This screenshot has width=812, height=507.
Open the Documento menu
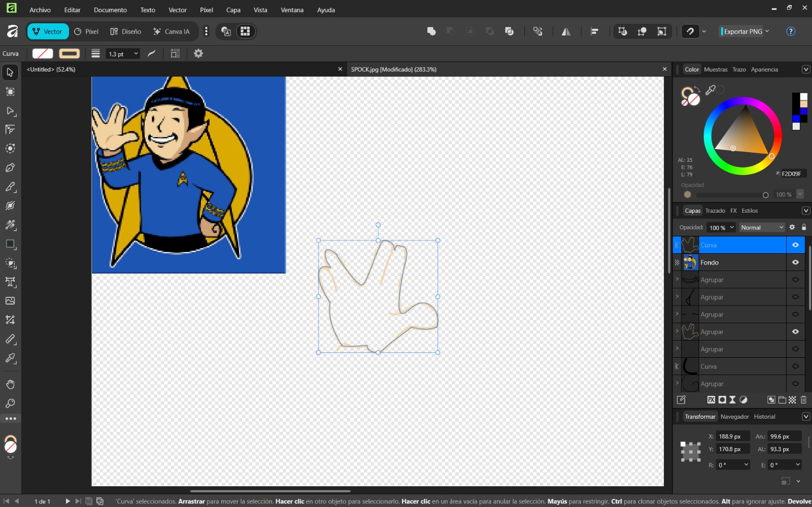(x=110, y=10)
